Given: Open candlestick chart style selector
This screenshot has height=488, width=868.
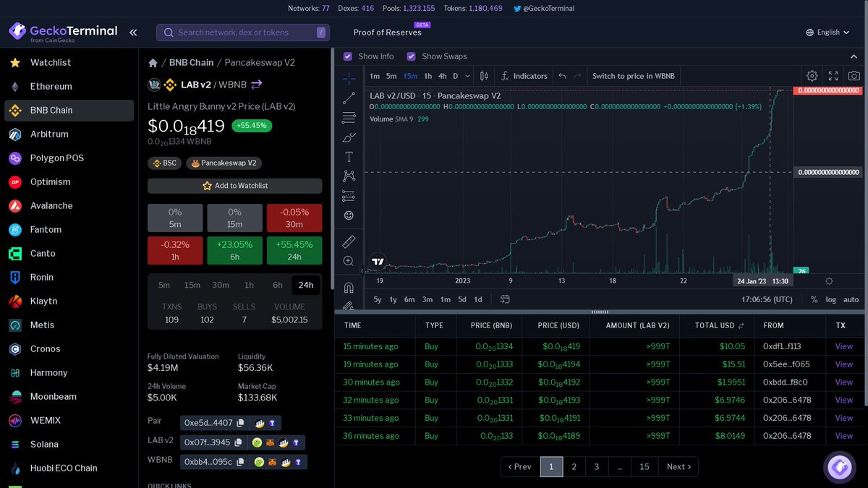Looking at the screenshot, I should (484, 76).
